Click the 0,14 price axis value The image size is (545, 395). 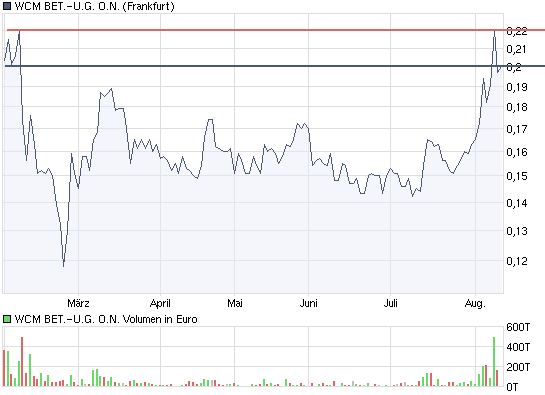pos(517,203)
